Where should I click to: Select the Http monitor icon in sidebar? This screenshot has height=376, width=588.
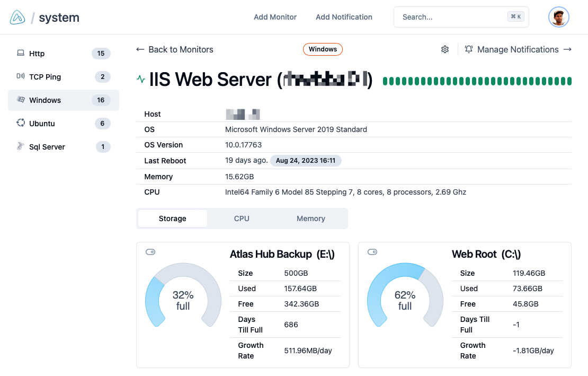(x=21, y=53)
